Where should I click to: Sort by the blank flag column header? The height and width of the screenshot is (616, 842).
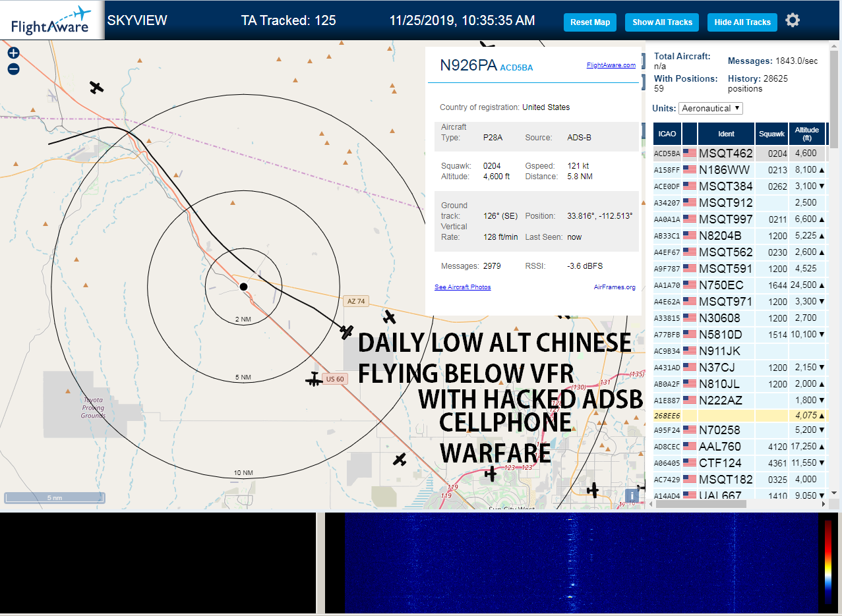click(690, 134)
